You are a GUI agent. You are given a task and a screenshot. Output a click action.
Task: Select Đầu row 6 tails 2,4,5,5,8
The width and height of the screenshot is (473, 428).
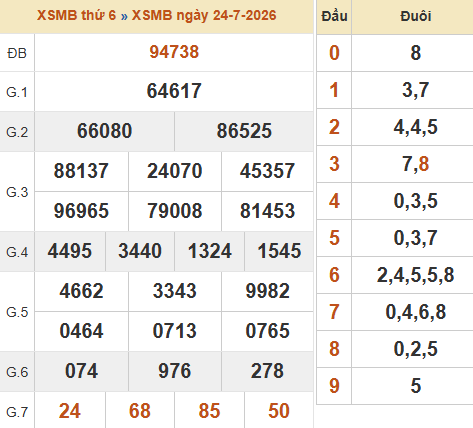[x=415, y=275]
